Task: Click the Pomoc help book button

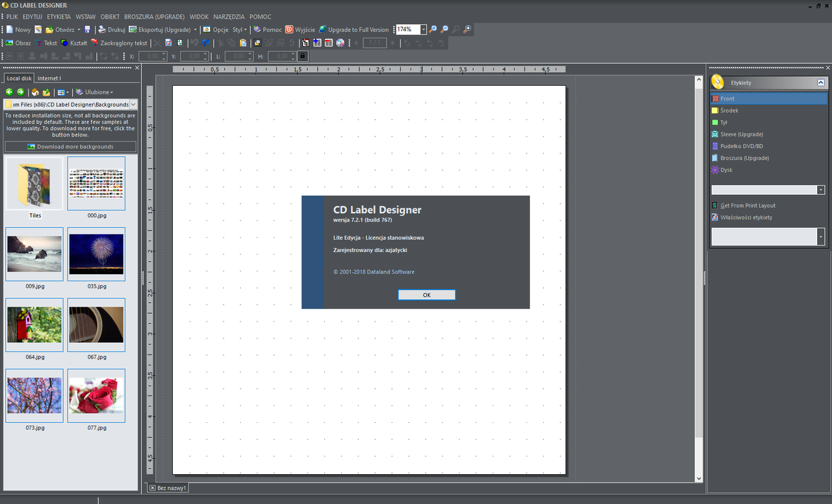Action: click(267, 29)
